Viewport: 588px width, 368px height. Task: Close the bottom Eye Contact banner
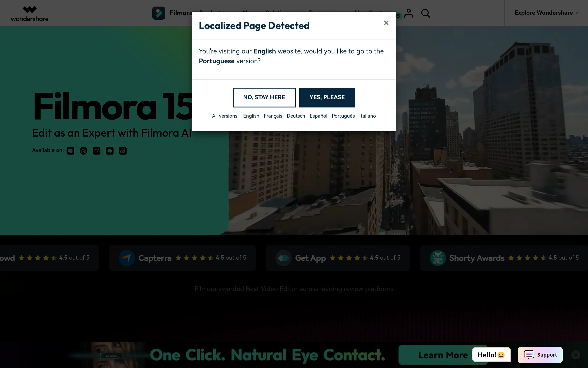tap(576, 355)
